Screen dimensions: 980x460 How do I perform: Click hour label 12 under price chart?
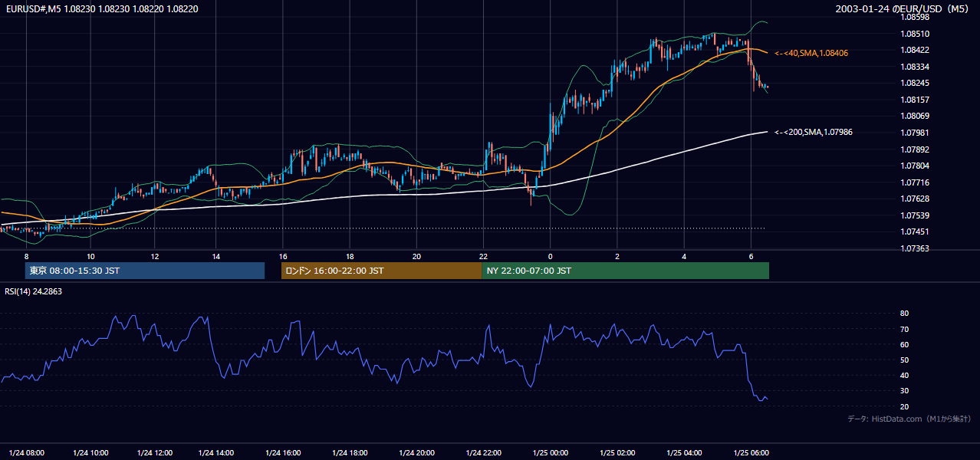pyautogui.click(x=154, y=256)
